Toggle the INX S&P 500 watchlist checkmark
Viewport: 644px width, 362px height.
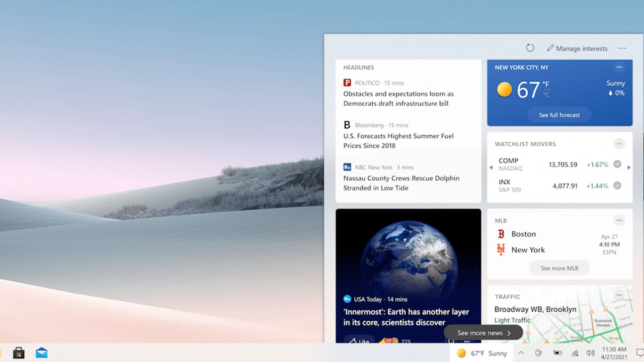tap(617, 186)
